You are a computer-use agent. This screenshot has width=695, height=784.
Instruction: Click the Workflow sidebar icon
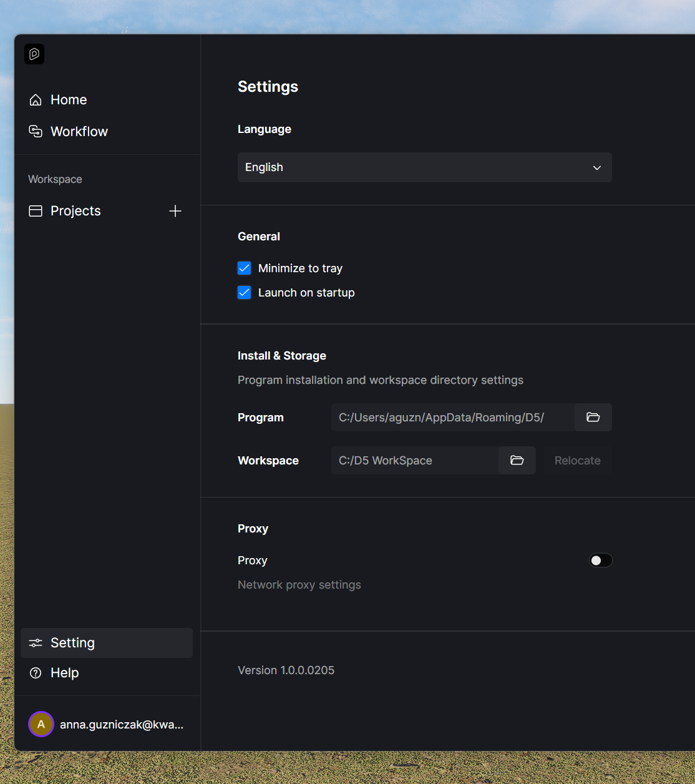pos(36,131)
